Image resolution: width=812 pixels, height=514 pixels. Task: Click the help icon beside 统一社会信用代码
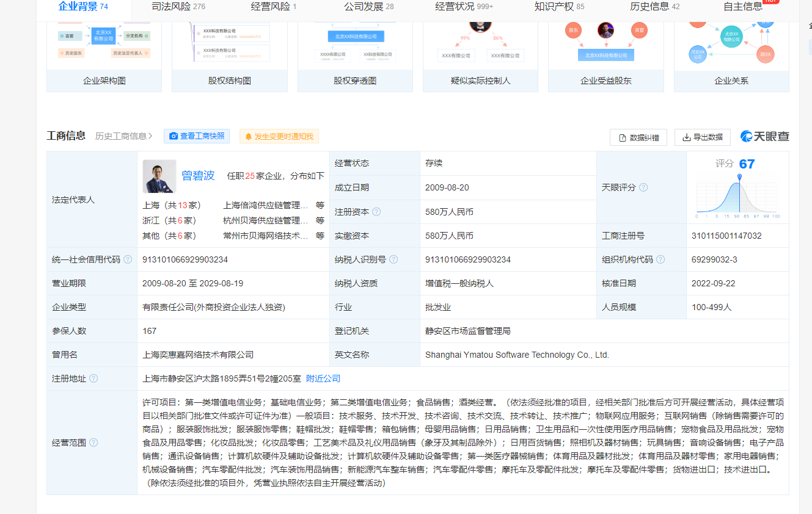tap(128, 259)
